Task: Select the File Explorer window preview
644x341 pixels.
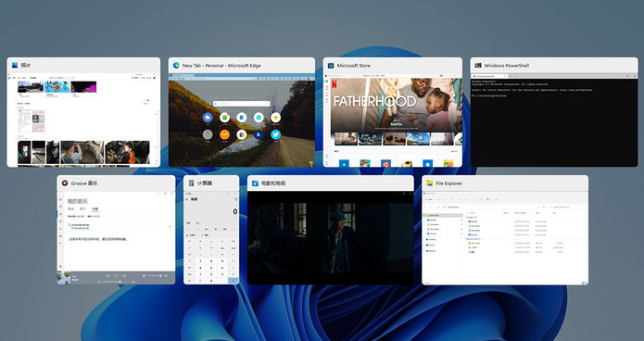Action: pyautogui.click(x=505, y=230)
